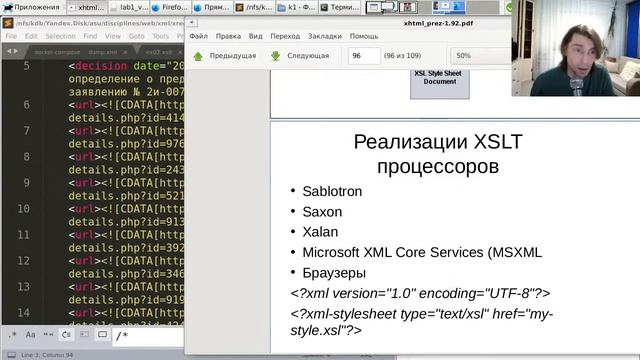The width and height of the screenshot is (640, 360).
Task: Go to next page with green down arrow
Action: point(276,56)
